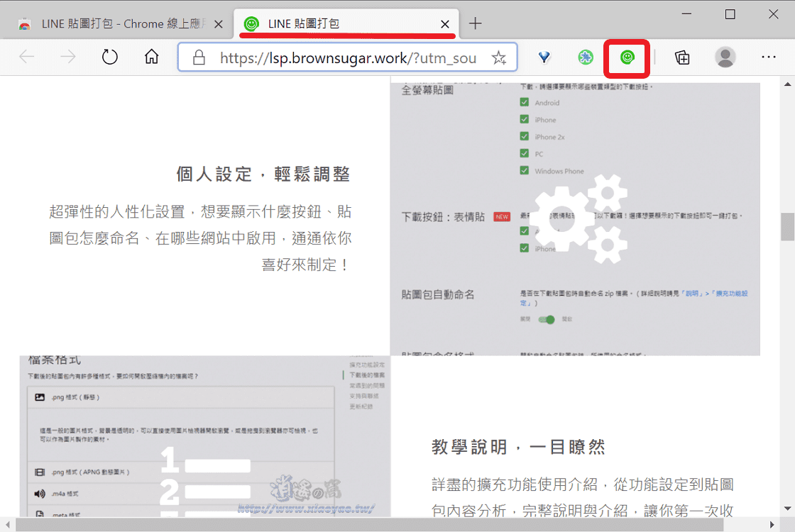This screenshot has height=532, width=795.
Task: Click the heading 個人設定，輕鬆調整
Action: [263, 174]
